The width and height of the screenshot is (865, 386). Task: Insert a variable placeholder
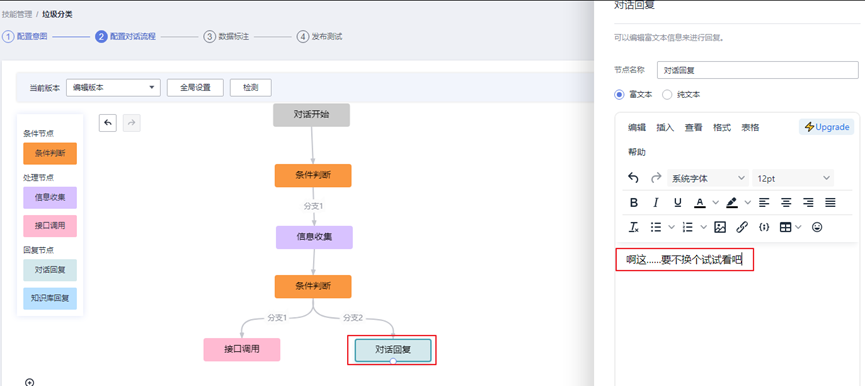tap(764, 227)
